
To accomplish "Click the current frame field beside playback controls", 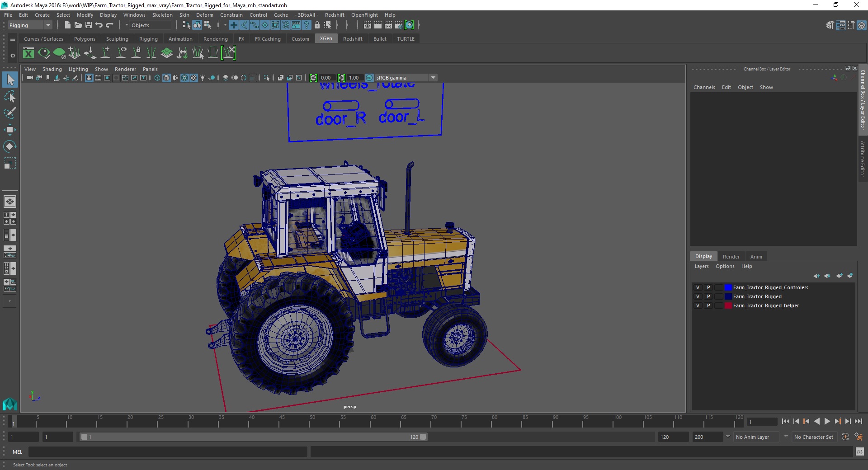I will coord(762,422).
